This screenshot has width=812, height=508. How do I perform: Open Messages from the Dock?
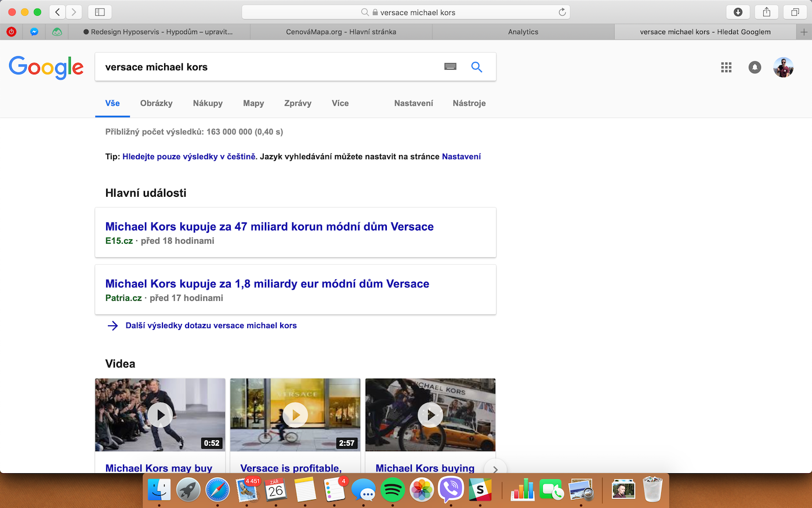[364, 490]
